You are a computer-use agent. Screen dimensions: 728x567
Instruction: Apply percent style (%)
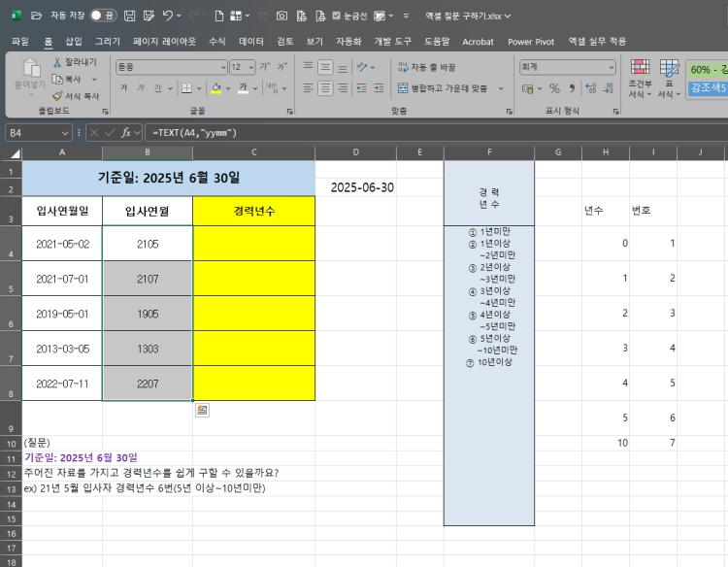554,88
